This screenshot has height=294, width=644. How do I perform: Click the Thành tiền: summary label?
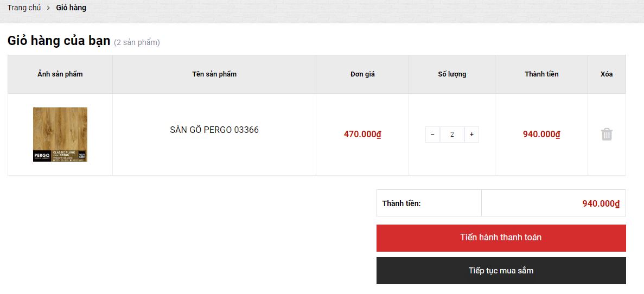point(401,203)
